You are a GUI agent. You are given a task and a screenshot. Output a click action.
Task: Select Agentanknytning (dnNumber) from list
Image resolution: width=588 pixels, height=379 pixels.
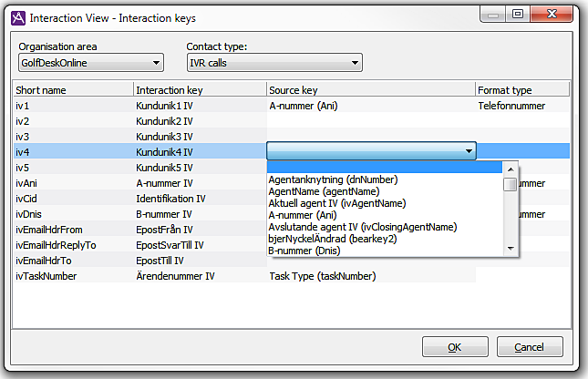pyautogui.click(x=324, y=179)
